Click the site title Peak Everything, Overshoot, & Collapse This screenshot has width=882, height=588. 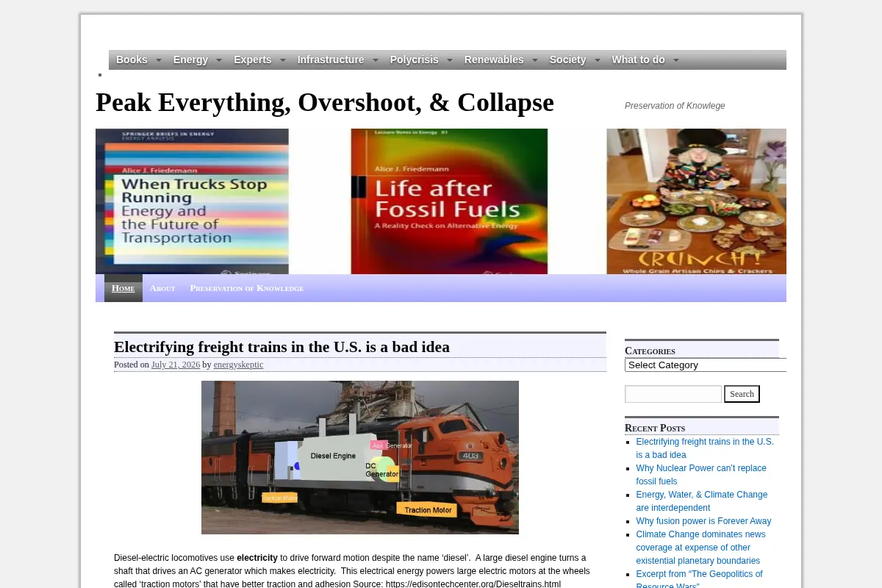coord(325,102)
